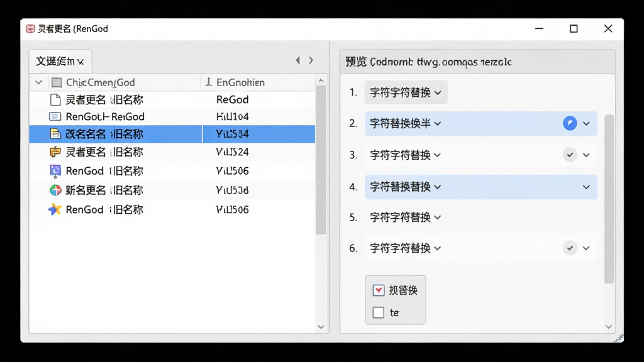This screenshot has height=362, width=644.
Task: Click the round multicolor icon beside 新名更名
Action: pos(55,190)
